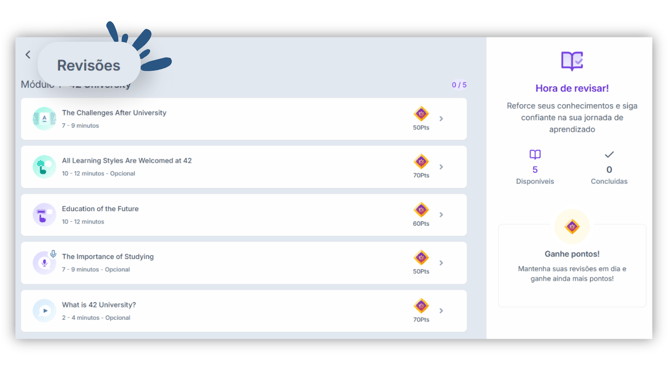Open The Importance of Studying row chevron

click(x=441, y=263)
